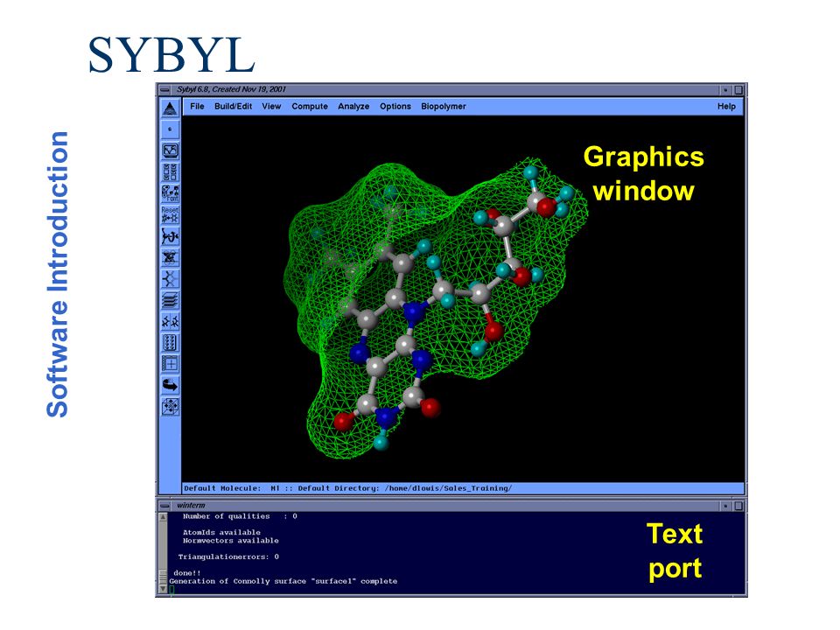Click the terminal cursor prompt in winterm
Viewport: 840px width, 630px height.
pyautogui.click(x=172, y=589)
